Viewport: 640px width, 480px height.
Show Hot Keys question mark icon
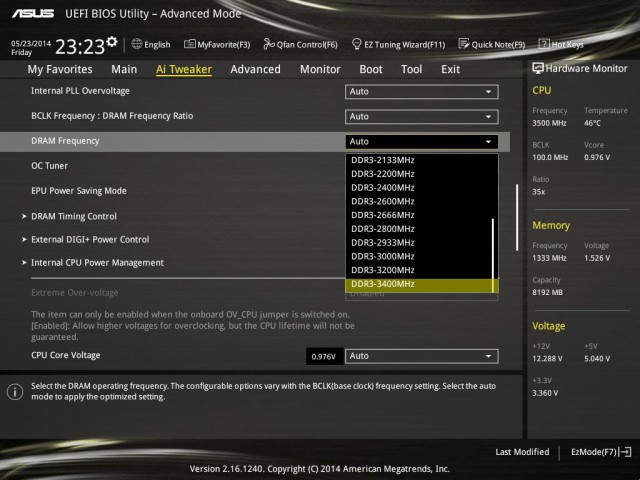tap(544, 44)
